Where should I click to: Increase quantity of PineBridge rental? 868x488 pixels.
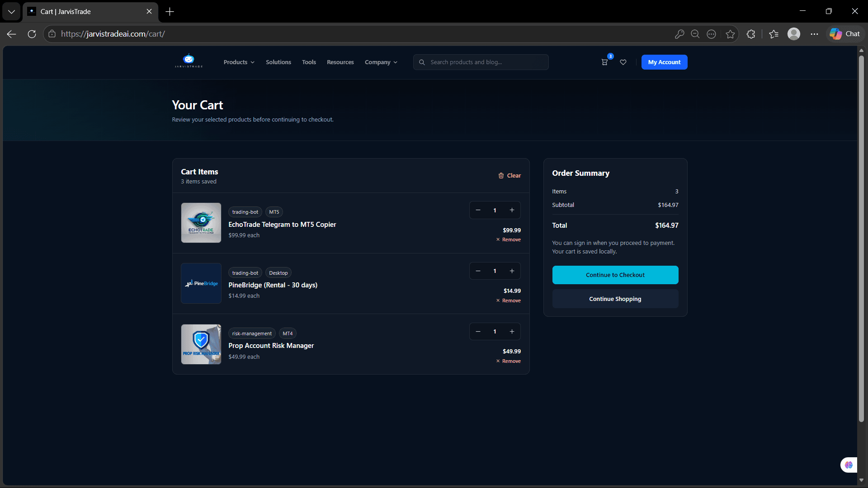512,271
